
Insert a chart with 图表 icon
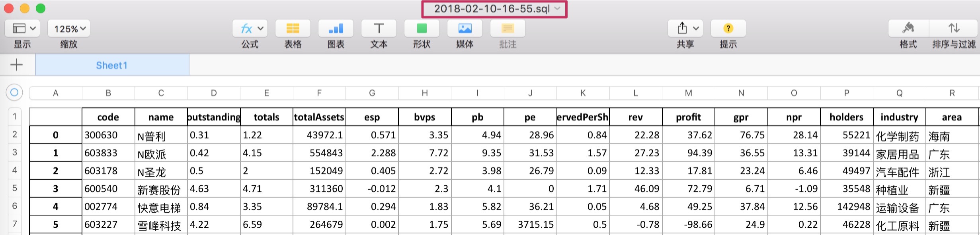pyautogui.click(x=336, y=29)
